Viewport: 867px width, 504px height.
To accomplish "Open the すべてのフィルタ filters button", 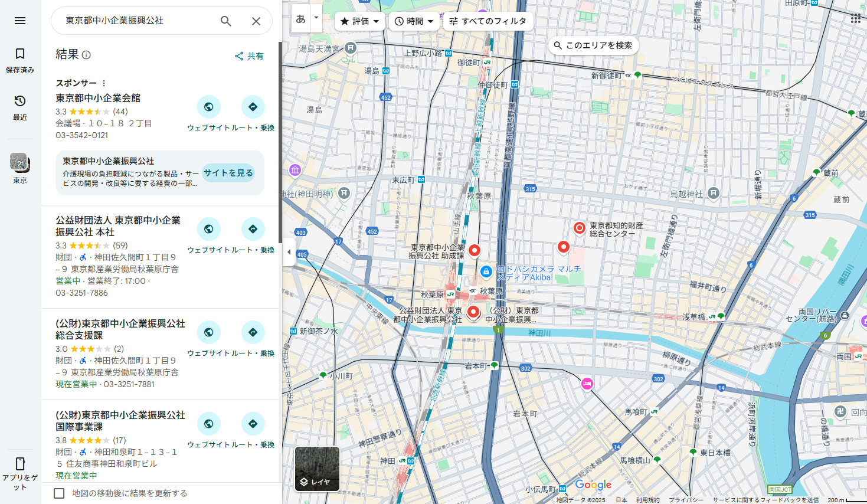I will pos(488,21).
